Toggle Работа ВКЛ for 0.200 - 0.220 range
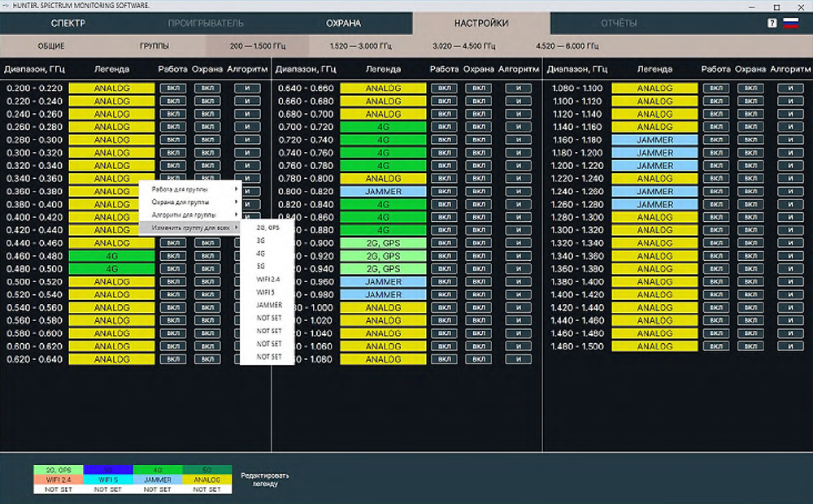Screen dimensions: 813x504 point(172,89)
